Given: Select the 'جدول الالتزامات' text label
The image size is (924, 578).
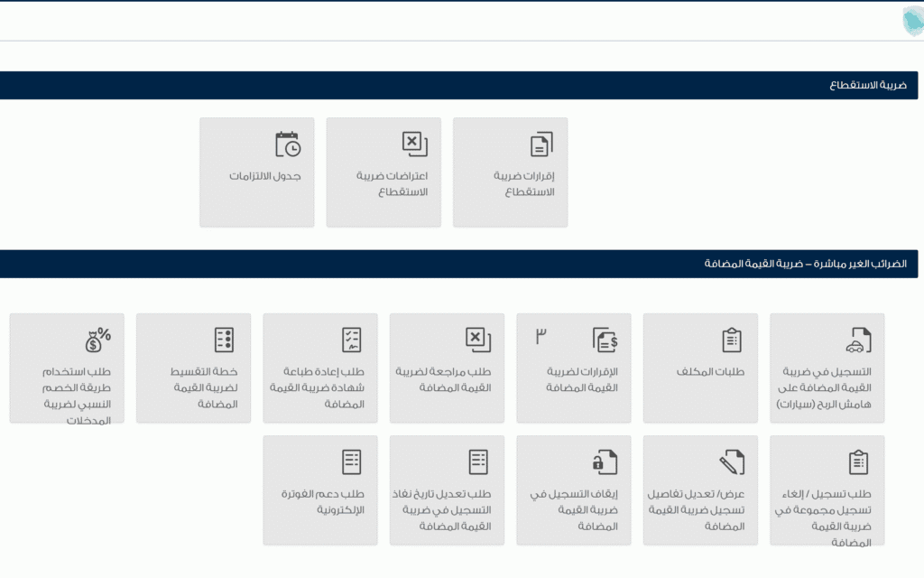Looking at the screenshot, I should (264, 176).
